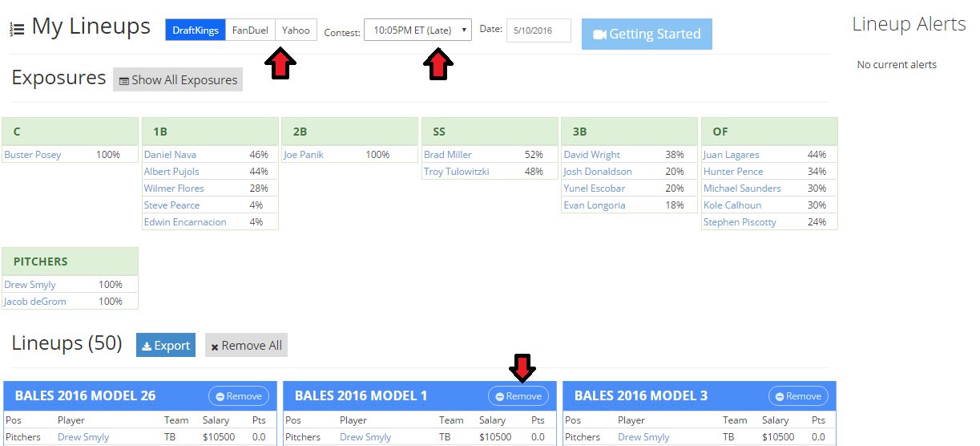
Task: Click the 52% exposure for Brad Miller
Action: pyautogui.click(x=533, y=155)
